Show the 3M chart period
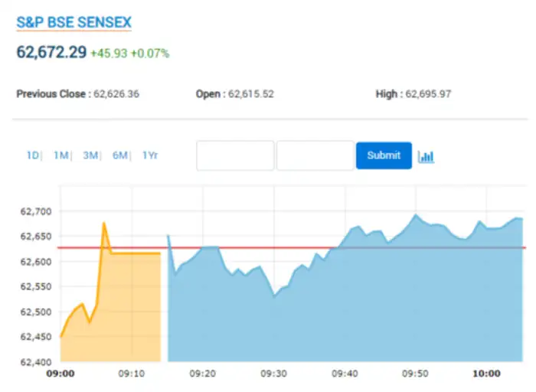This screenshot has width=536, height=392. (90, 155)
